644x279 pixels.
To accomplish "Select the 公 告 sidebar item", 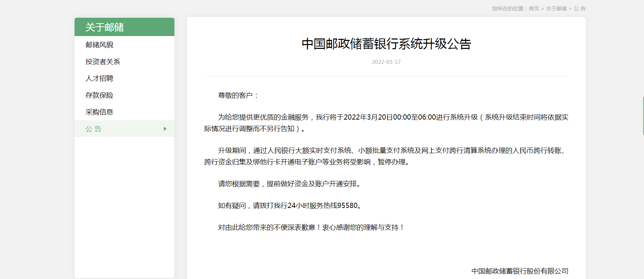I will tap(124, 129).
